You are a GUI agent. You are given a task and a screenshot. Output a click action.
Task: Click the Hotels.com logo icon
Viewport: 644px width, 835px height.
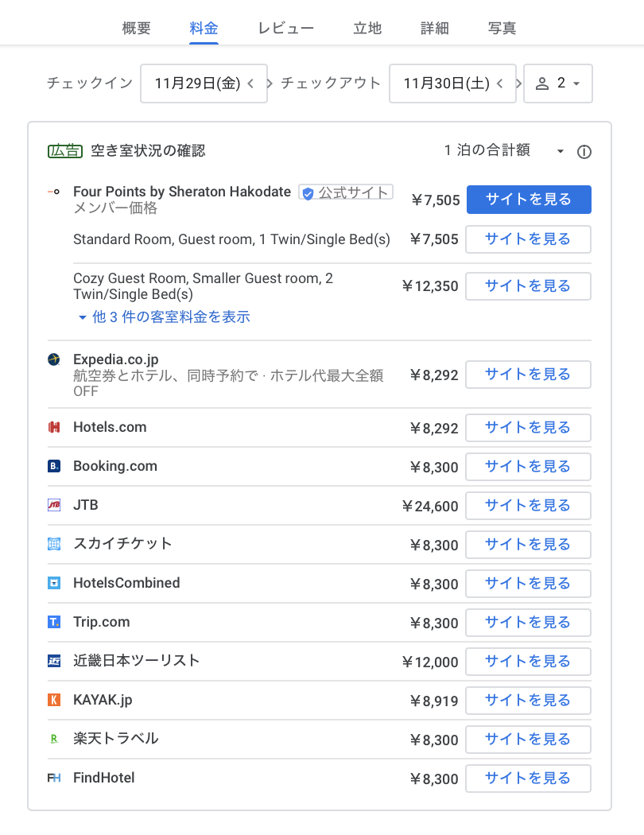pos(54,427)
